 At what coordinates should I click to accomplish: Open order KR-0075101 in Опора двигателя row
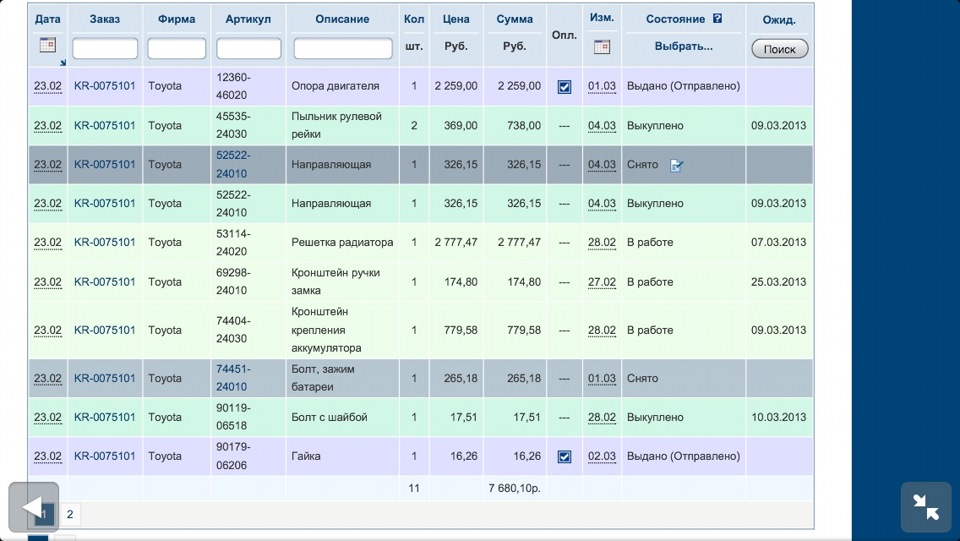click(x=105, y=86)
